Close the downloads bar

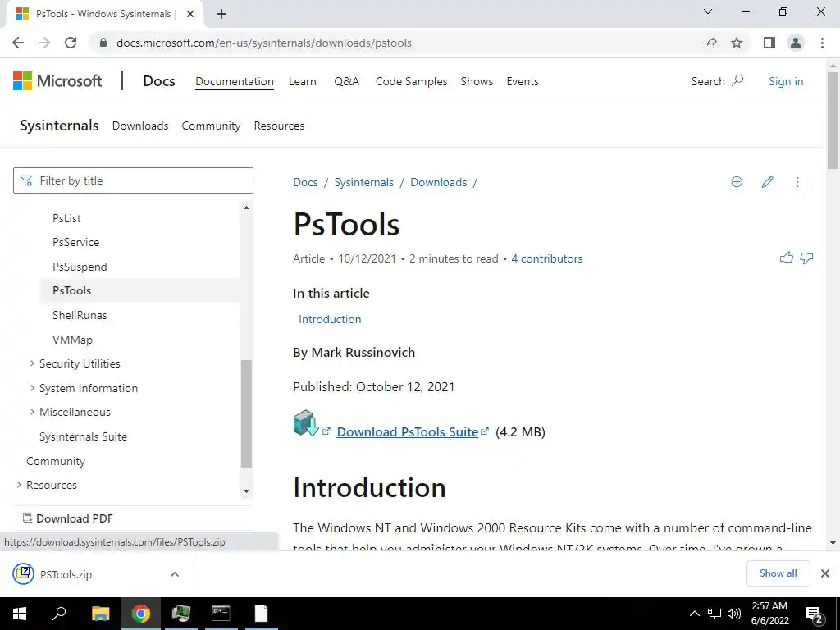pos(825,573)
